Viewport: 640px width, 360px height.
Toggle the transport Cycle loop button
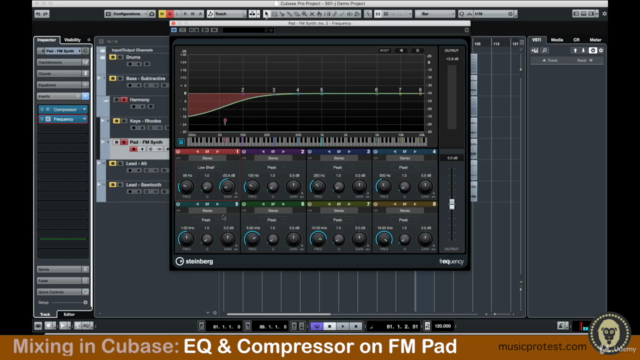pos(317,326)
